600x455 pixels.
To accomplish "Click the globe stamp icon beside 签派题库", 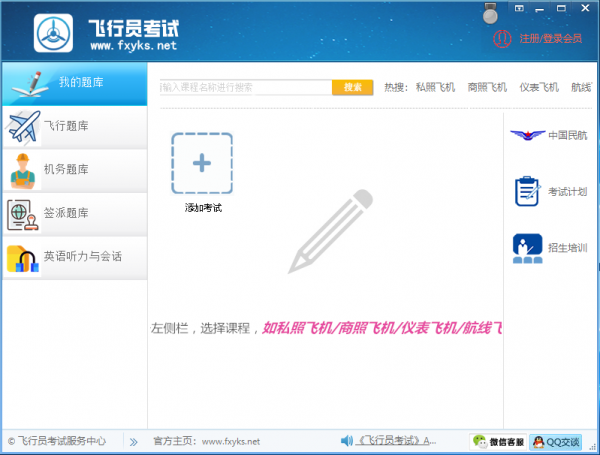I will pyautogui.click(x=23, y=215).
